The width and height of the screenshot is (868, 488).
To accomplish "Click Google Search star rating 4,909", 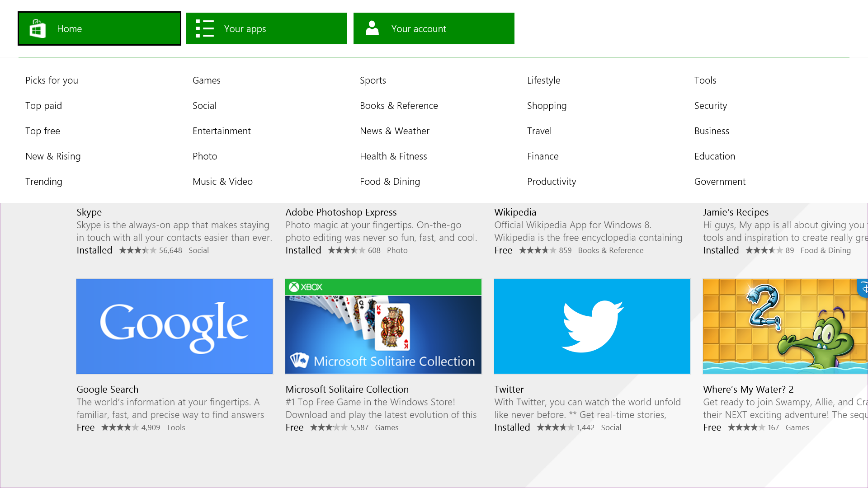I will tap(120, 427).
